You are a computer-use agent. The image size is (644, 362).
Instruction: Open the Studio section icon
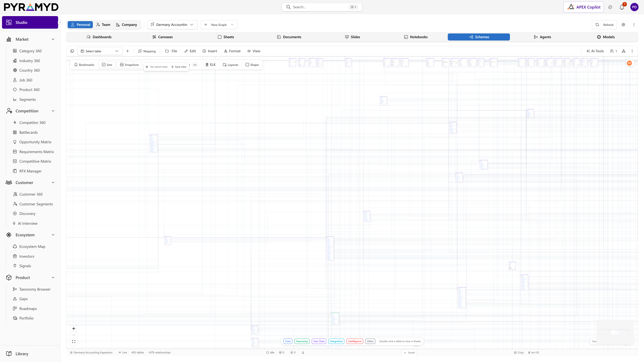(x=9, y=22)
